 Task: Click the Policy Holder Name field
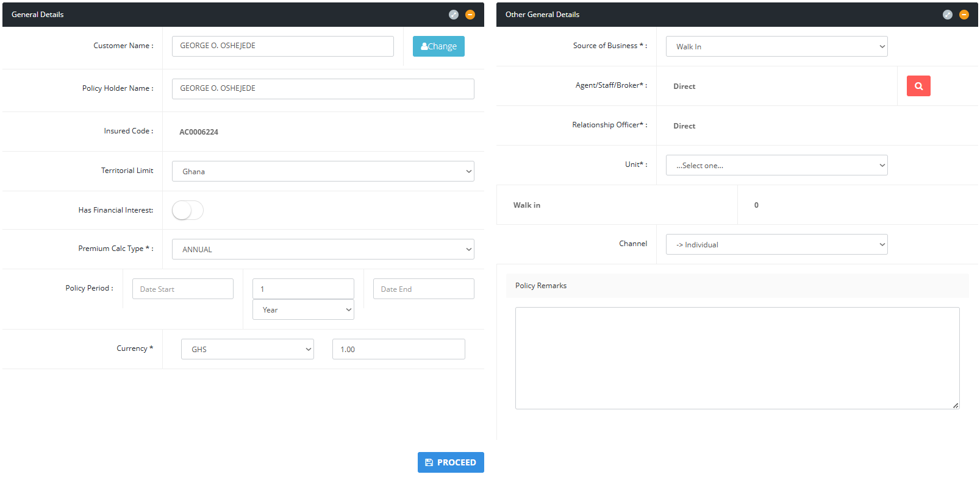[323, 89]
